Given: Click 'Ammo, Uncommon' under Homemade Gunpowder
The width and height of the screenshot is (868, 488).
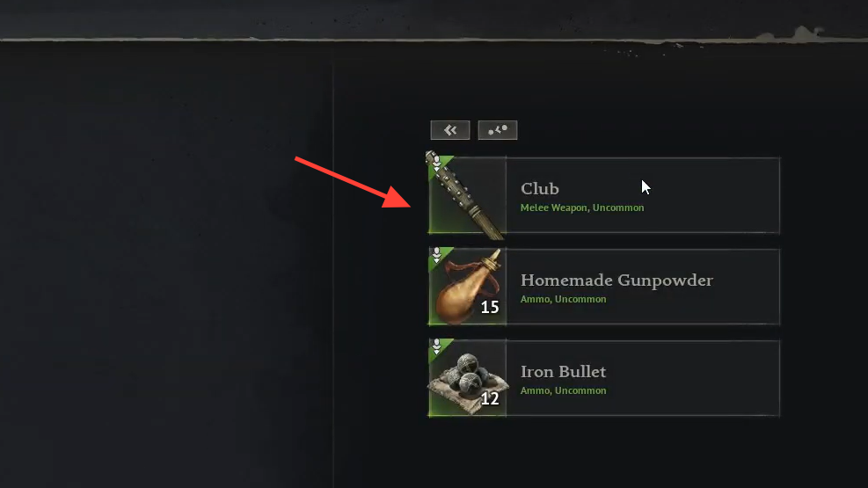Looking at the screenshot, I should [x=563, y=299].
